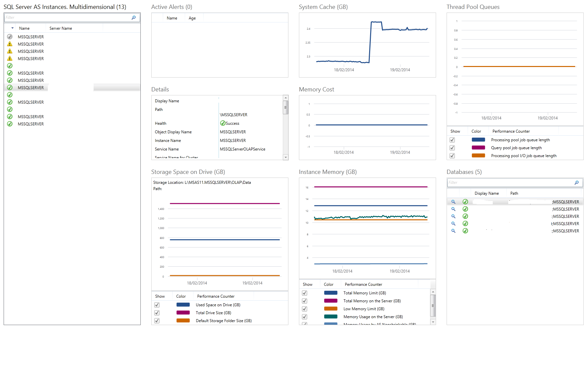Click the Active Alerts Name column header

point(172,18)
